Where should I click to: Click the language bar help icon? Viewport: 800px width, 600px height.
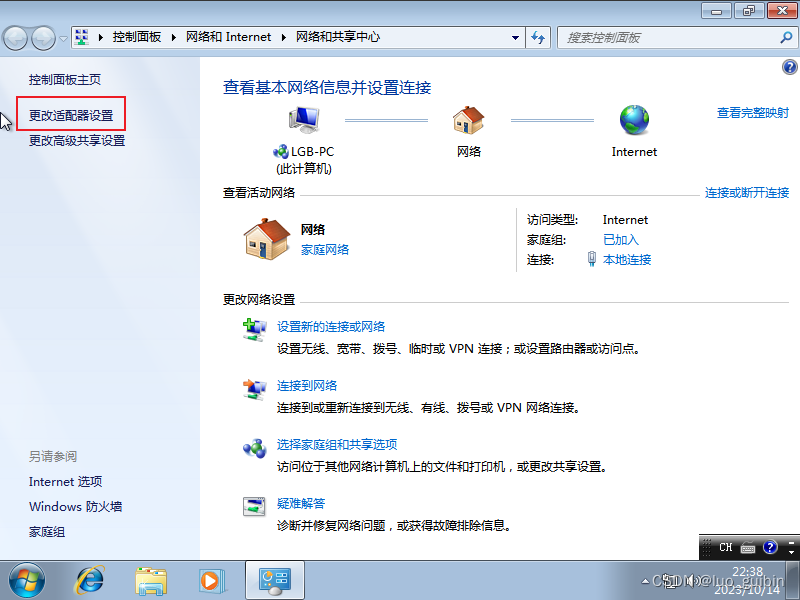(x=770, y=547)
